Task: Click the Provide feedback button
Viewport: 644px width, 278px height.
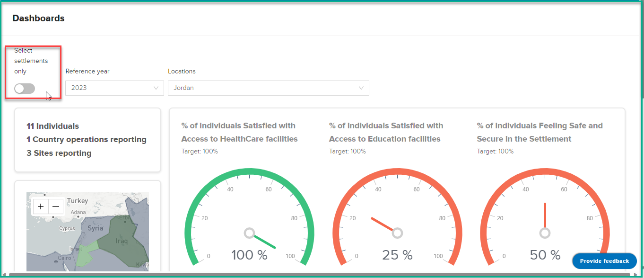Action: 604,261
